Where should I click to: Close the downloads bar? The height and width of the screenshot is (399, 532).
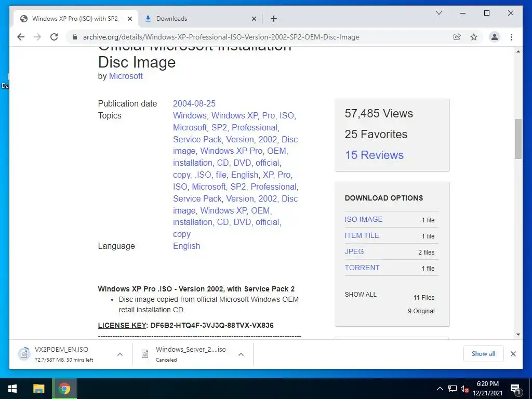pos(513,354)
